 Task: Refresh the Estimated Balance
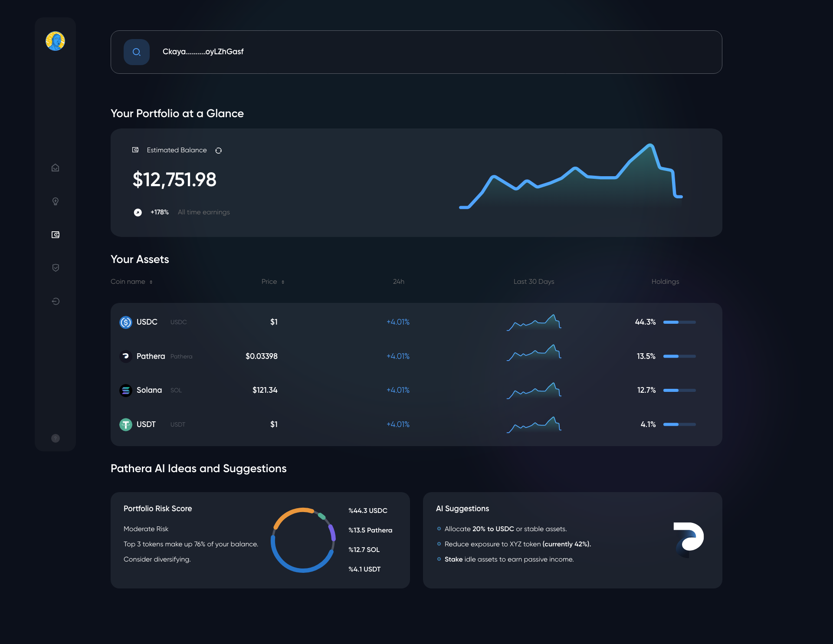pos(219,151)
